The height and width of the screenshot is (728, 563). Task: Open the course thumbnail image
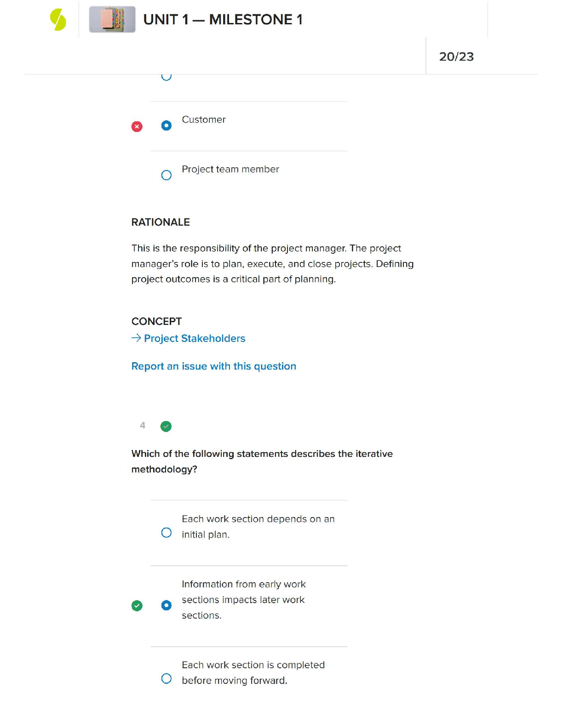pyautogui.click(x=112, y=20)
